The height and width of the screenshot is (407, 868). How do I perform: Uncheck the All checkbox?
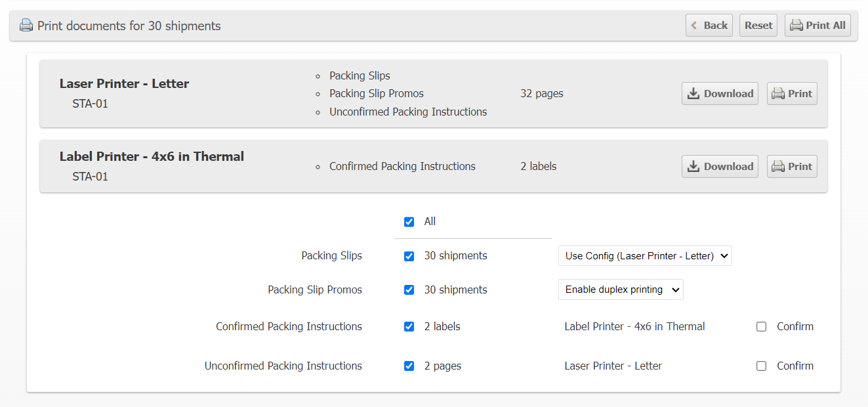pos(409,222)
